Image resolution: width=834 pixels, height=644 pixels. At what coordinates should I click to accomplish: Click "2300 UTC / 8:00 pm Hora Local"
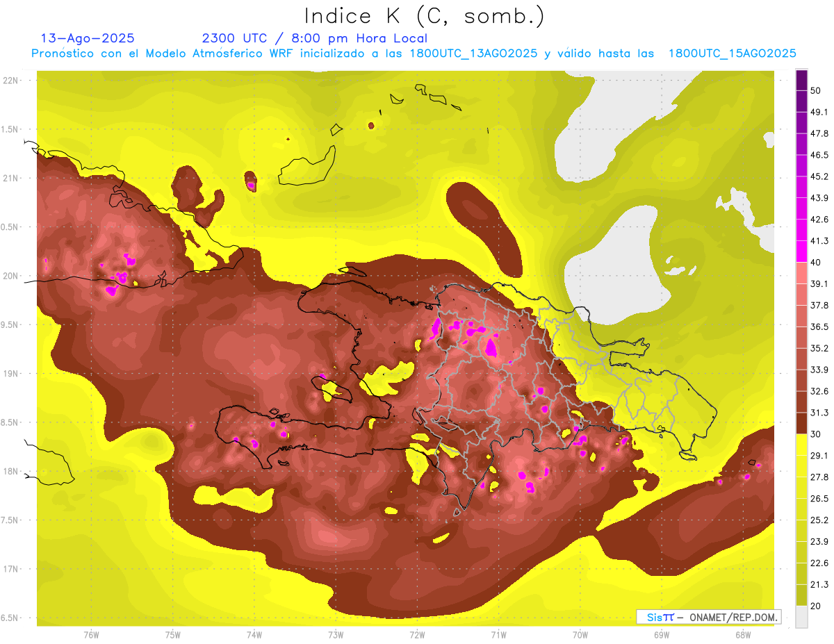[314, 38]
